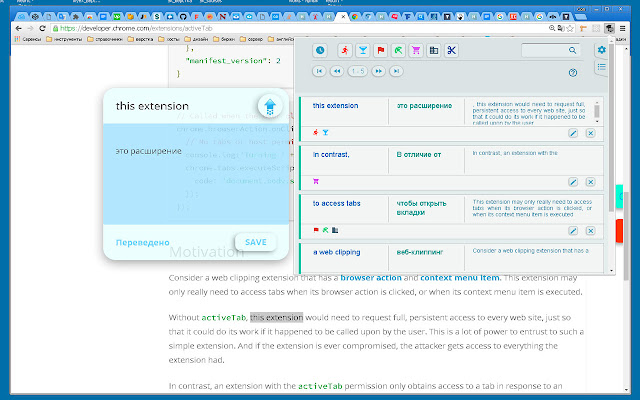Click the clock history icon in toolbar
Image resolution: width=640 pixels, height=400 pixels.
[320, 51]
